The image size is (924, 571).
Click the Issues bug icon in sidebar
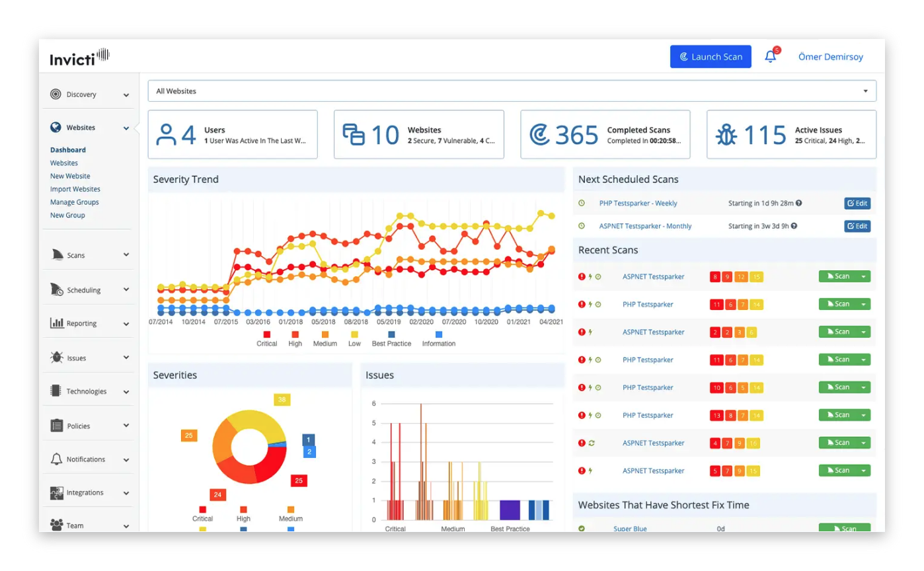[56, 358]
